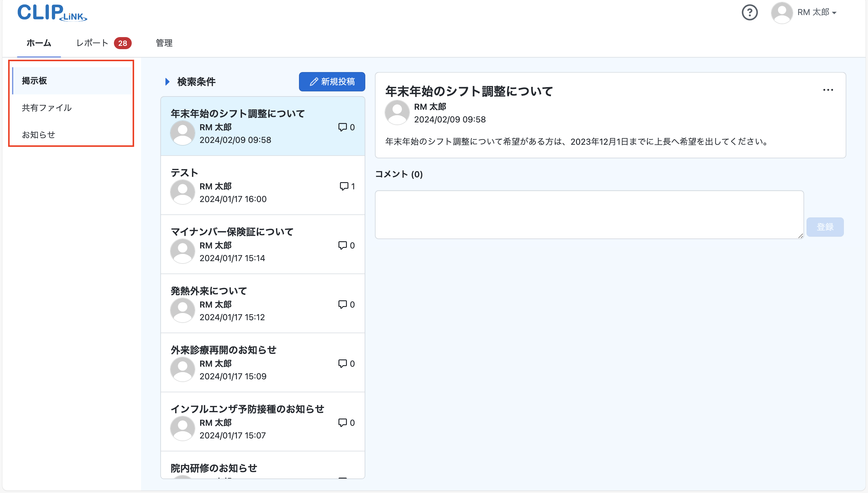
Task: Click the author avatar in post detail
Action: coord(397,113)
